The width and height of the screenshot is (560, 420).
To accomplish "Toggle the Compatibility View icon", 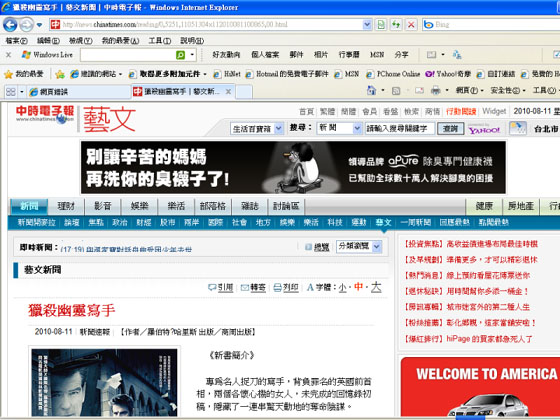I will tap(381, 25).
